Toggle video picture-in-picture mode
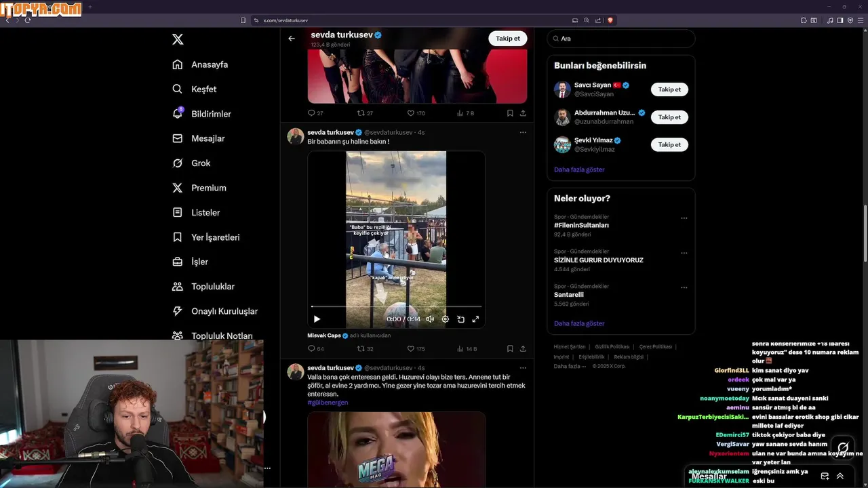868x488 pixels. pos(460,319)
